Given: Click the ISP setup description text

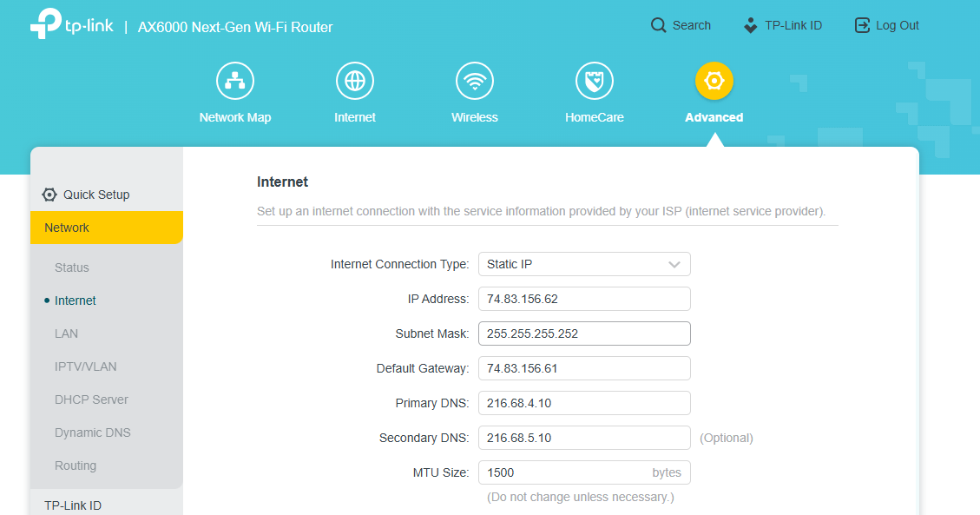Looking at the screenshot, I should [x=542, y=211].
